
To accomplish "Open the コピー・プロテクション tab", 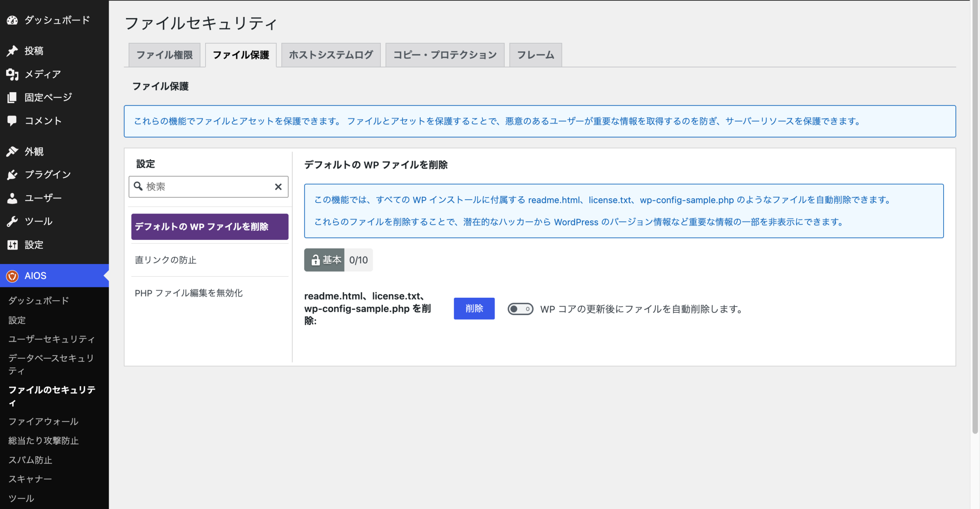I will (x=445, y=55).
